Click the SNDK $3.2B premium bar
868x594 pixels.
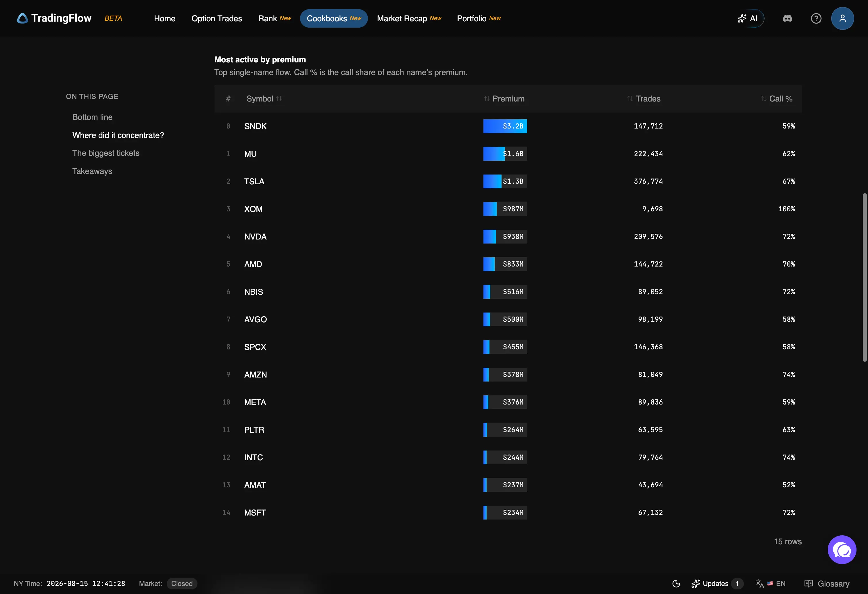505,126
